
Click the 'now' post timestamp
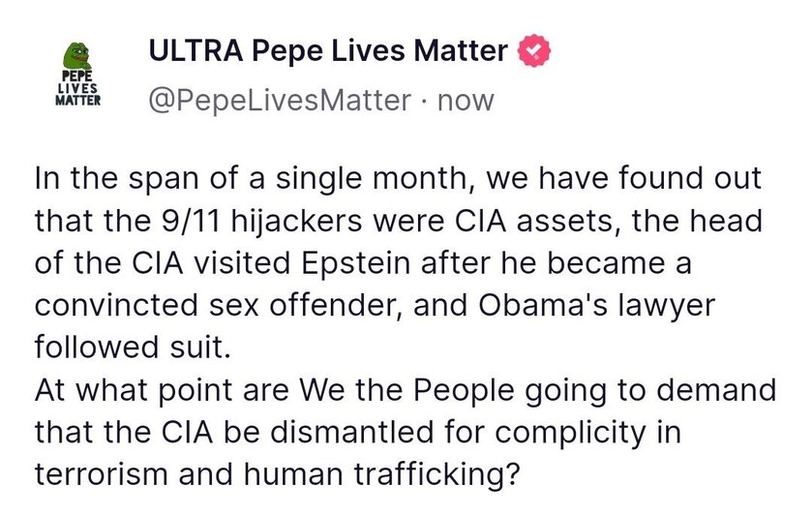(x=466, y=101)
